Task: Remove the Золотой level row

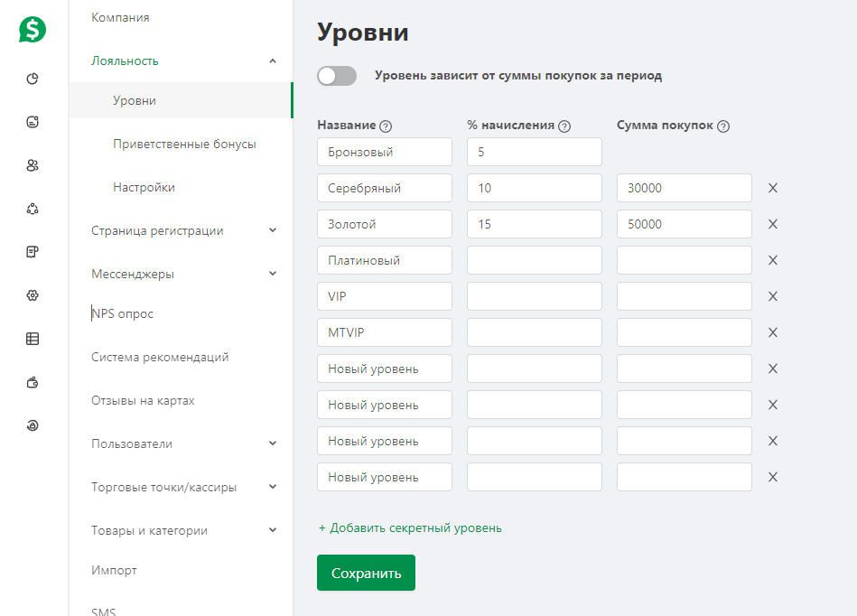Action: [773, 224]
